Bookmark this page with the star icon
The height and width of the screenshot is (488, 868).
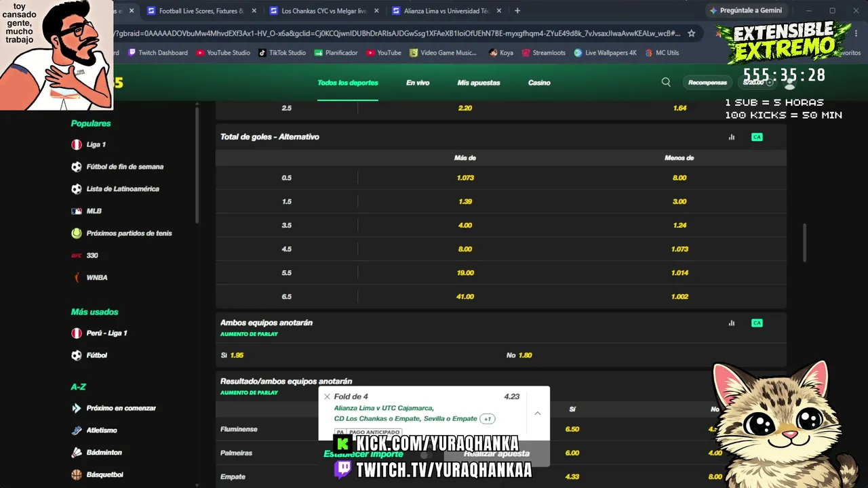pos(691,33)
